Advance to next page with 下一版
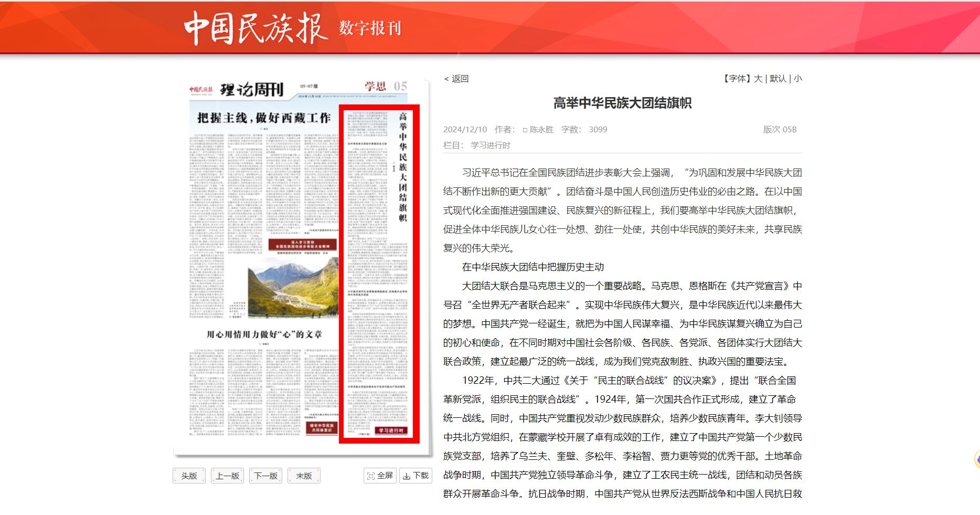The height and width of the screenshot is (515, 980). pos(265,476)
